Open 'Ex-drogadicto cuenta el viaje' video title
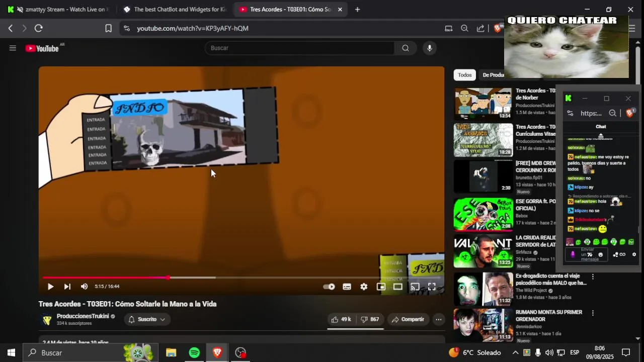Screen dimensions: 644x362 click(x=551, y=280)
